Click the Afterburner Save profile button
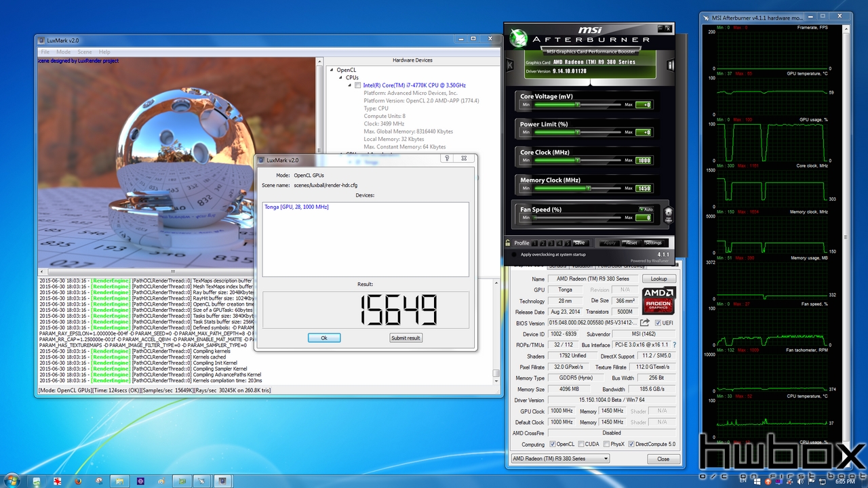This screenshot has height=488, width=868. click(579, 243)
